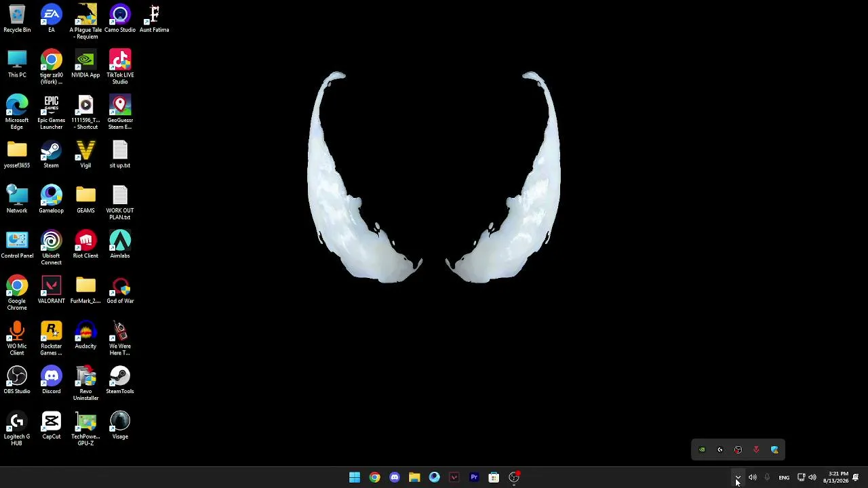
Task: Select the Visage desktop shortcut
Action: pos(120,426)
